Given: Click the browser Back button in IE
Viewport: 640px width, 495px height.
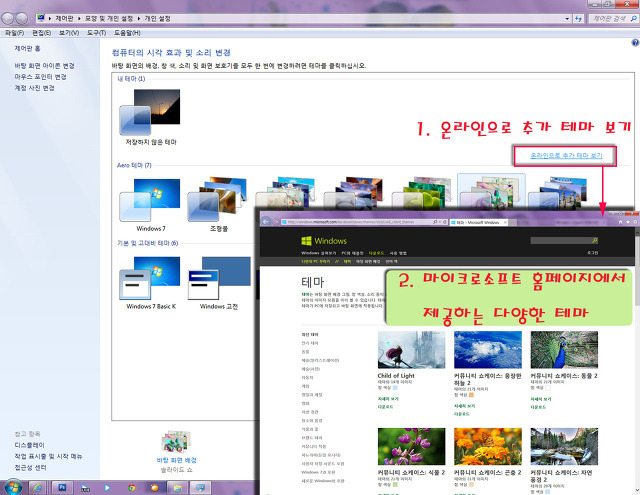Looking at the screenshot, I should pos(266,222).
